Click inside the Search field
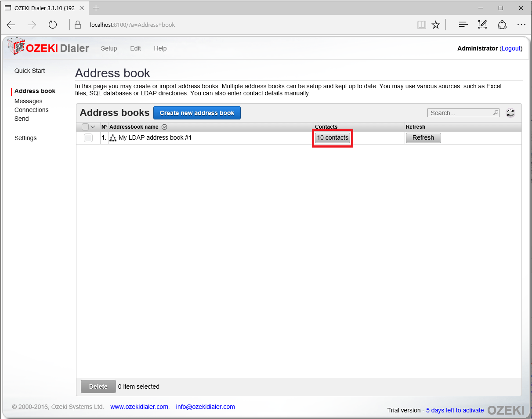Image resolution: width=532 pixels, height=419 pixels. tap(457, 113)
